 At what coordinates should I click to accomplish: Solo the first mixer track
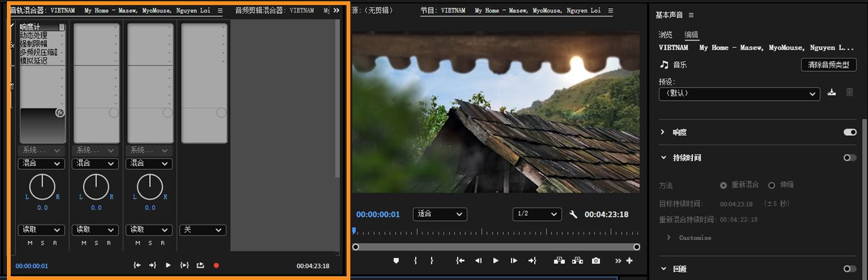[x=43, y=243]
